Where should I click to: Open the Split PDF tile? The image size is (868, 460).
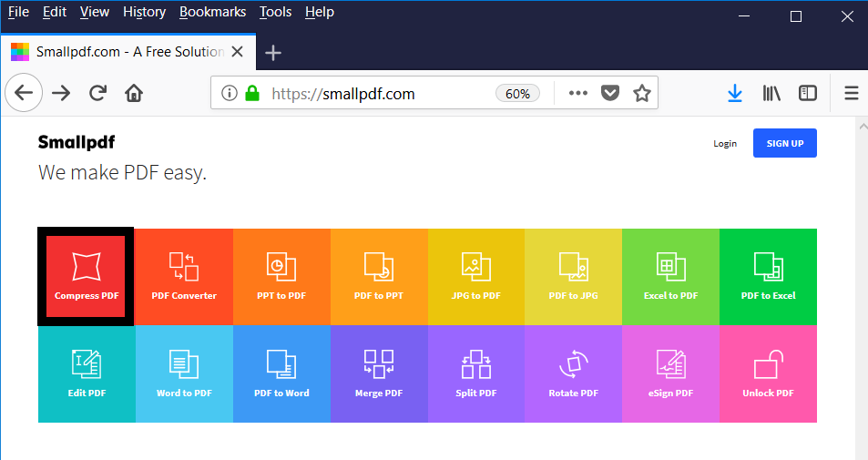point(476,374)
